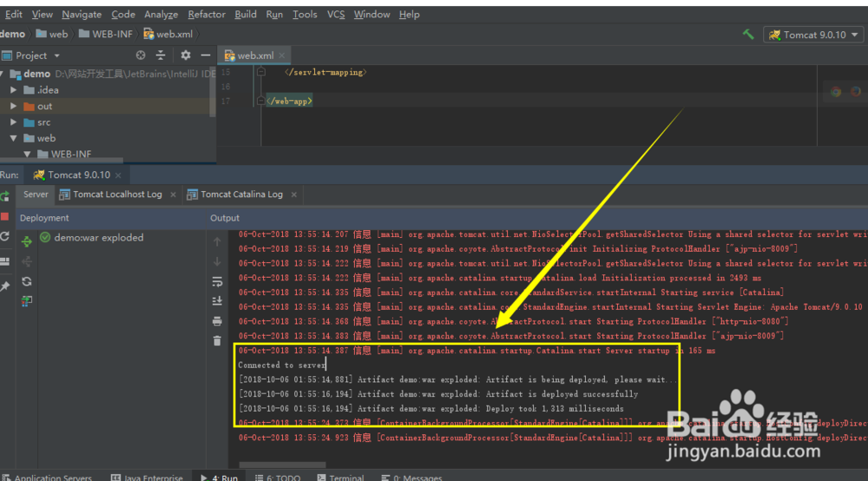This screenshot has height=481, width=868.
Task: Select the out folder row
Action: click(x=105, y=106)
